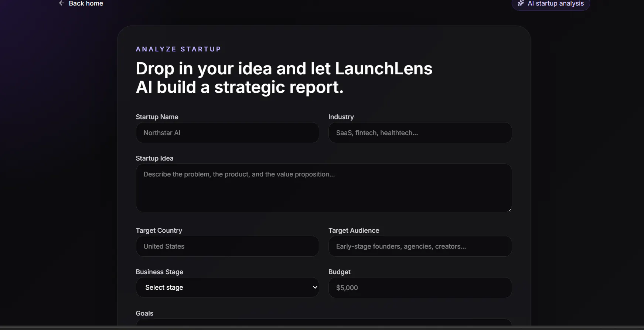Viewport: 644px width, 330px height.
Task: Focus the Startup Name input field
Action: (227, 133)
